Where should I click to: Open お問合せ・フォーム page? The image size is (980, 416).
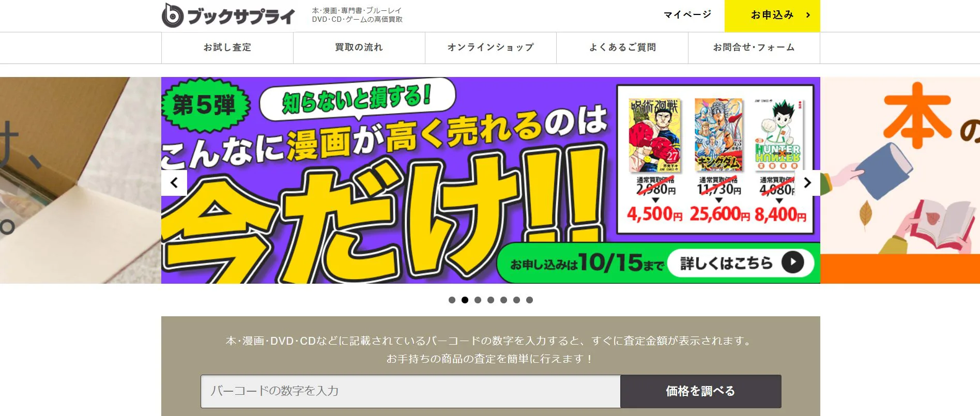pos(754,48)
